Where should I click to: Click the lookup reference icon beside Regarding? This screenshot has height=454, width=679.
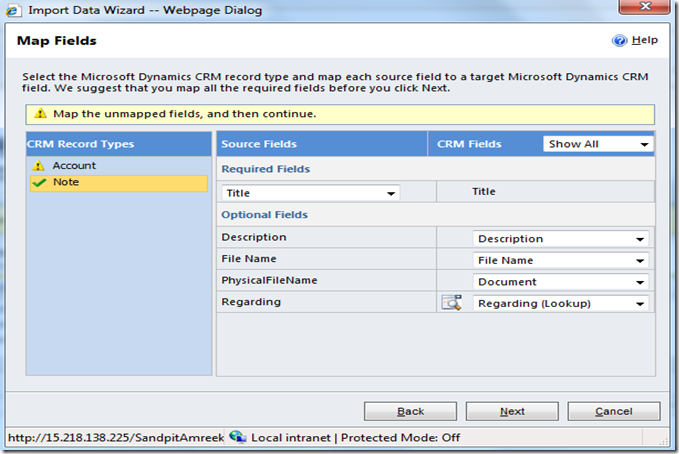451,302
